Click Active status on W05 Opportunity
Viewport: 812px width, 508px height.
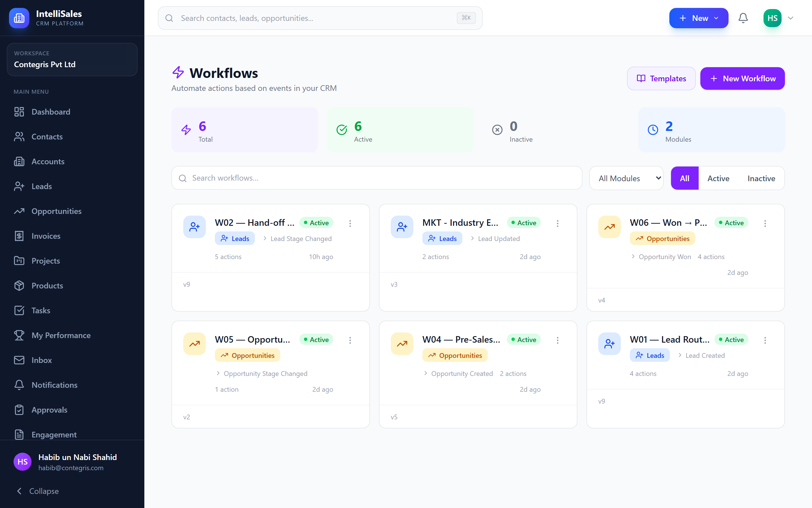point(316,340)
